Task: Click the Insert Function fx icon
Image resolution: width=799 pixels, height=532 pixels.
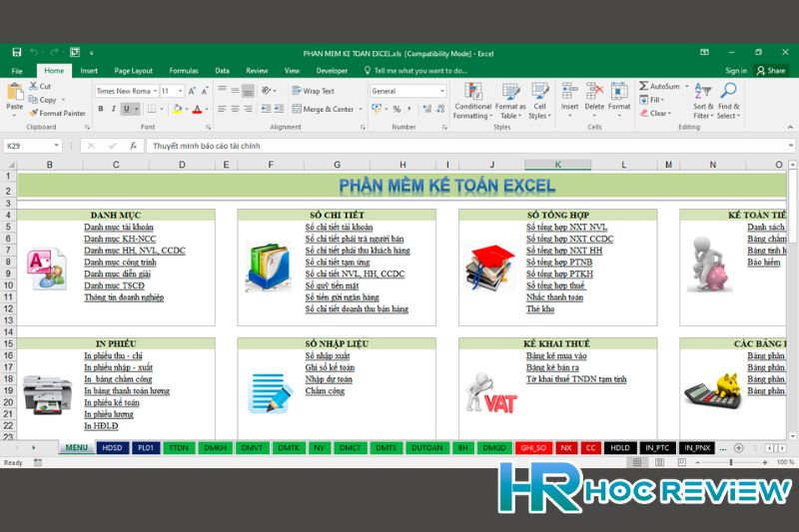Action: pyautogui.click(x=134, y=146)
